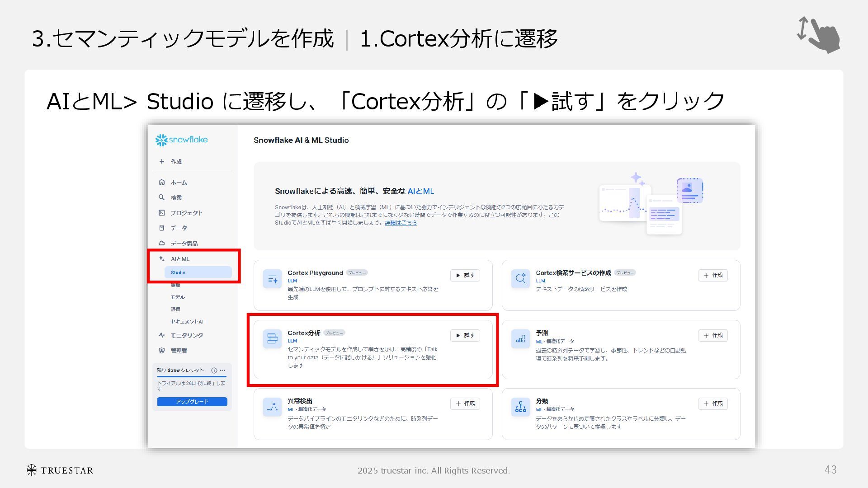Click the 作成 label in sidebar
Screen dimensions: 868x488
click(176, 162)
